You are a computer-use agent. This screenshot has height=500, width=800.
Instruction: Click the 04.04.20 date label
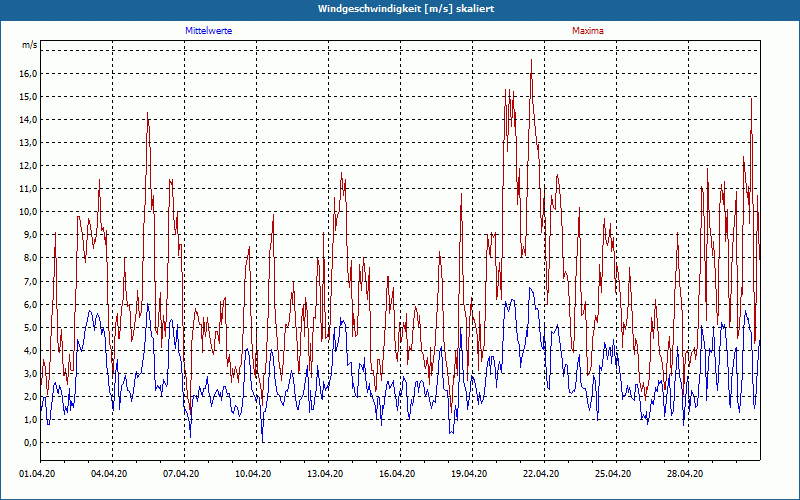pyautogui.click(x=109, y=474)
